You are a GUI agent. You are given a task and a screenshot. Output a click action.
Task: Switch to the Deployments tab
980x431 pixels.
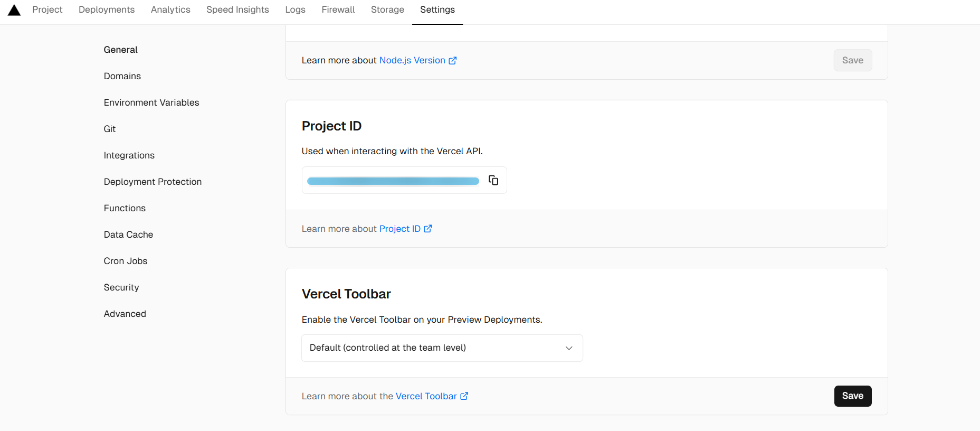(107, 10)
